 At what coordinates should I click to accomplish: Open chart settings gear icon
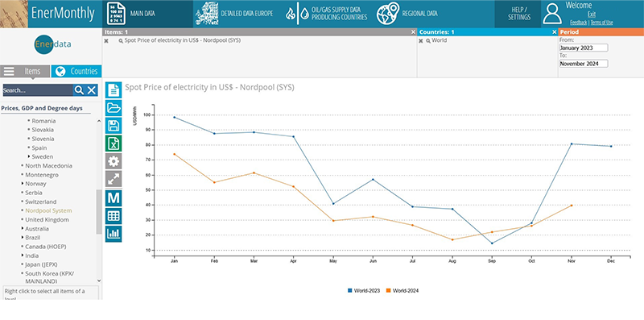point(114,161)
